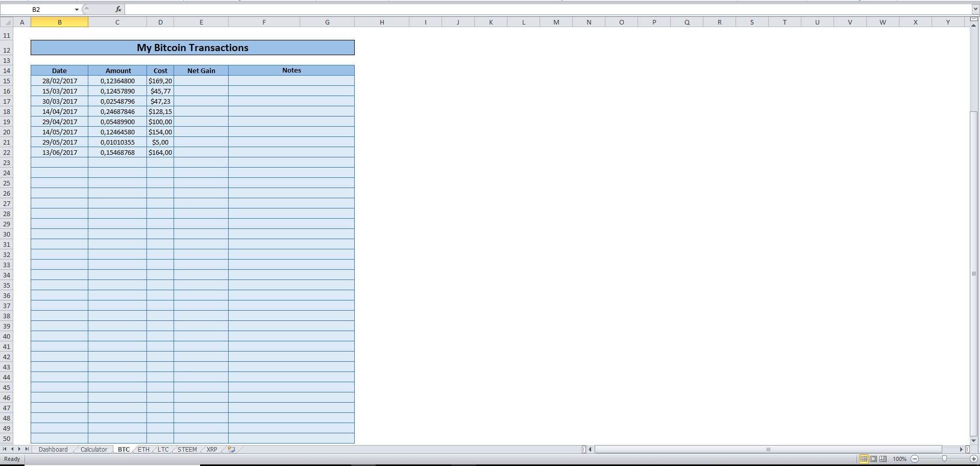Select the XRP sheet tab
980x466 pixels.
click(x=211, y=450)
